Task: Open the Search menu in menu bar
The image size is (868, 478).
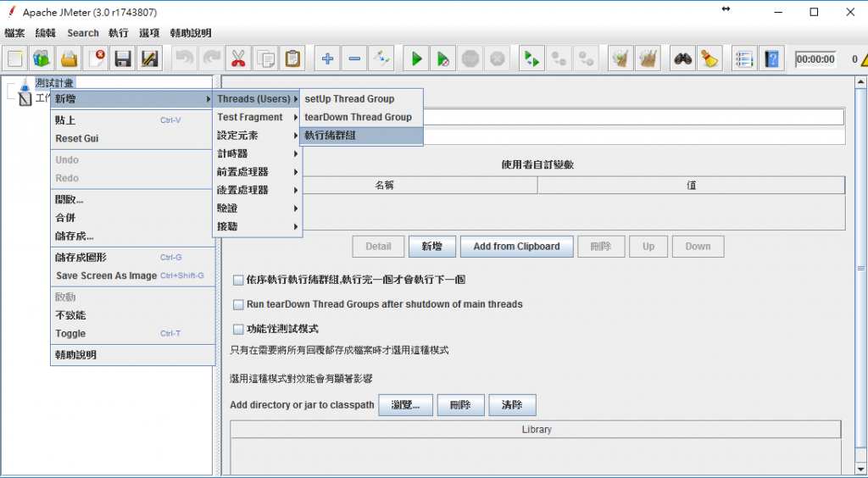Action: 83,33
